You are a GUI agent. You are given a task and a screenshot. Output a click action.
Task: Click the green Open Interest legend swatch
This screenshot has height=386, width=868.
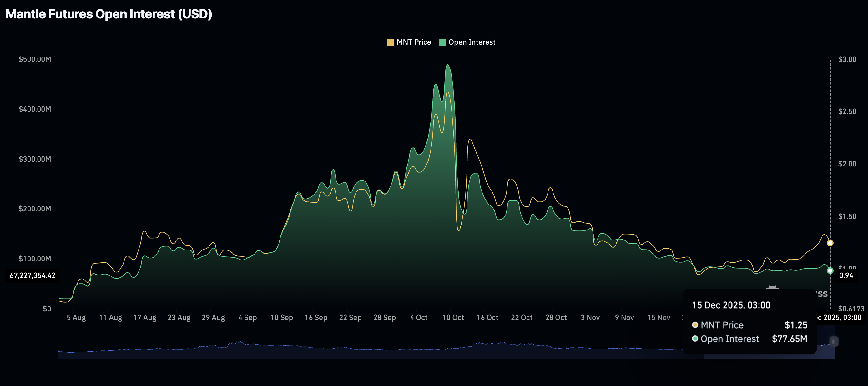[x=442, y=42]
